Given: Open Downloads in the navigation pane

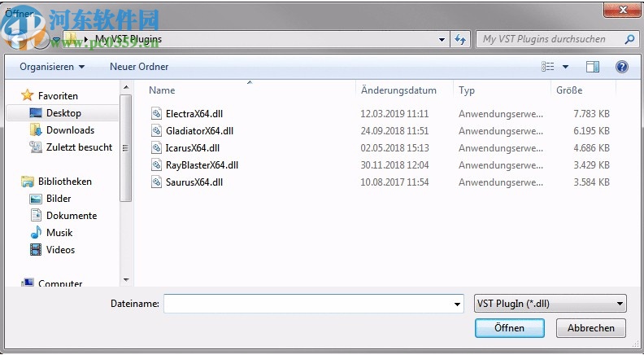Looking at the screenshot, I should click(x=70, y=130).
